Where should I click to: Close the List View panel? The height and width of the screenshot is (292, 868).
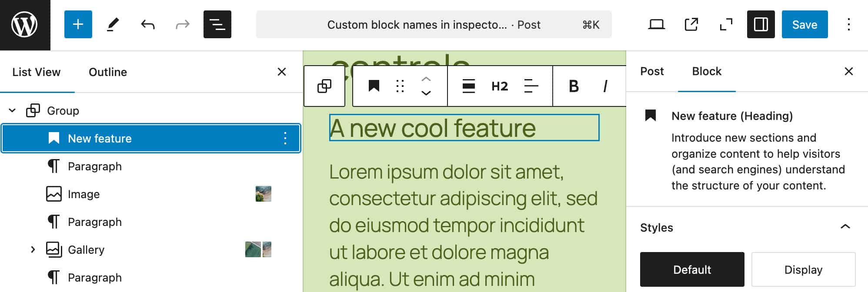(x=282, y=72)
